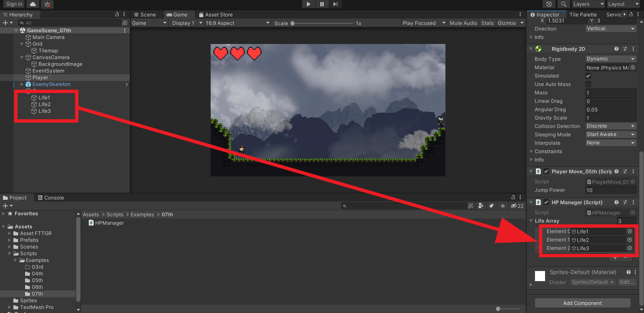This screenshot has height=313, width=644.
Task: Disable the HP Manager script component
Action: pyautogui.click(x=546, y=202)
